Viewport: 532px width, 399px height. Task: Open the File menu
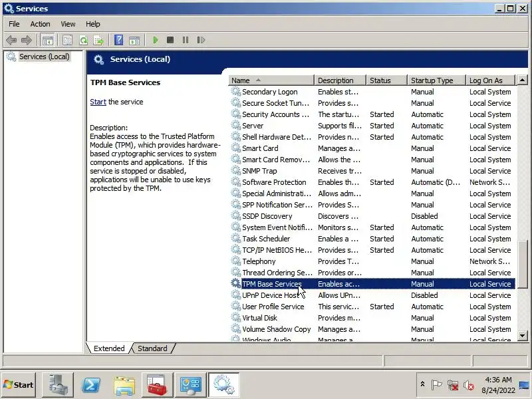coord(14,24)
